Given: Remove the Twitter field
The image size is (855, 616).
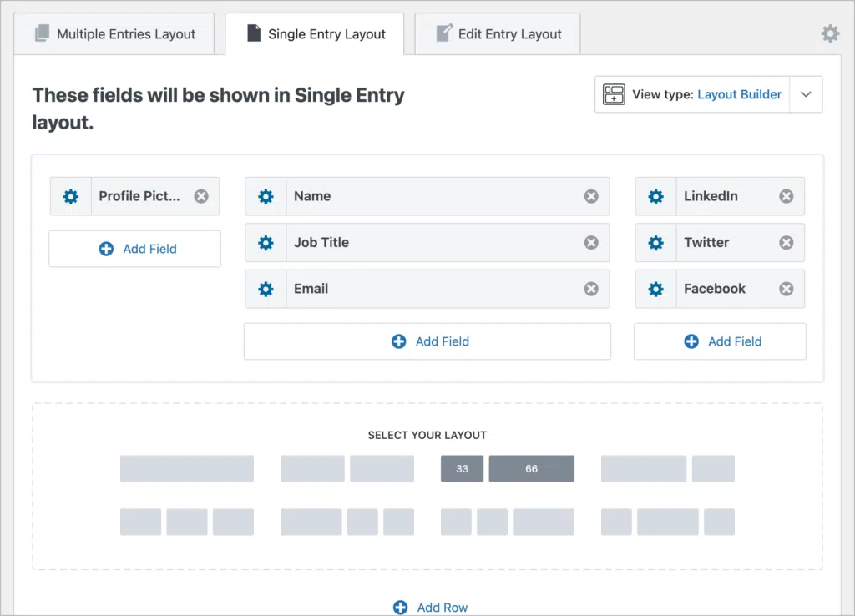Looking at the screenshot, I should [x=787, y=243].
